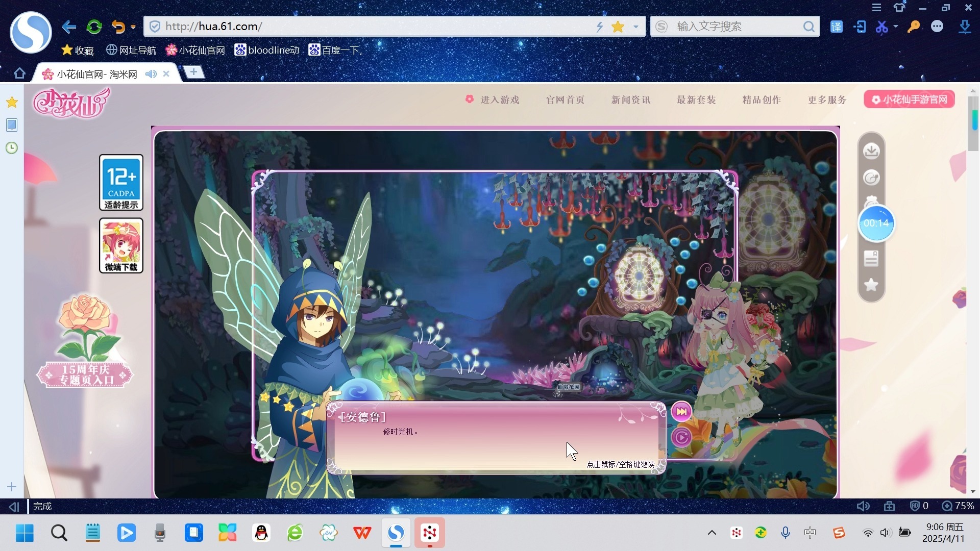Click the notes icon on the game sidebar

[x=871, y=258]
